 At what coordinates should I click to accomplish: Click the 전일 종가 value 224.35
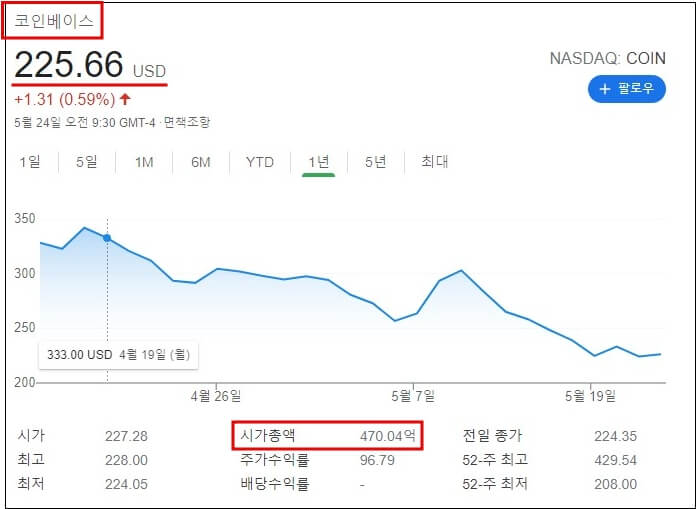616,436
